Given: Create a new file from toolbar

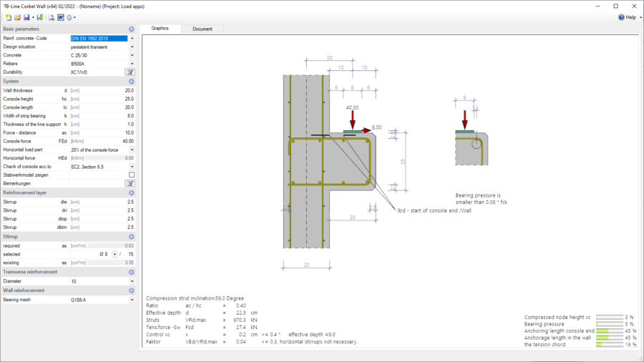Looking at the screenshot, I should coord(7,17).
